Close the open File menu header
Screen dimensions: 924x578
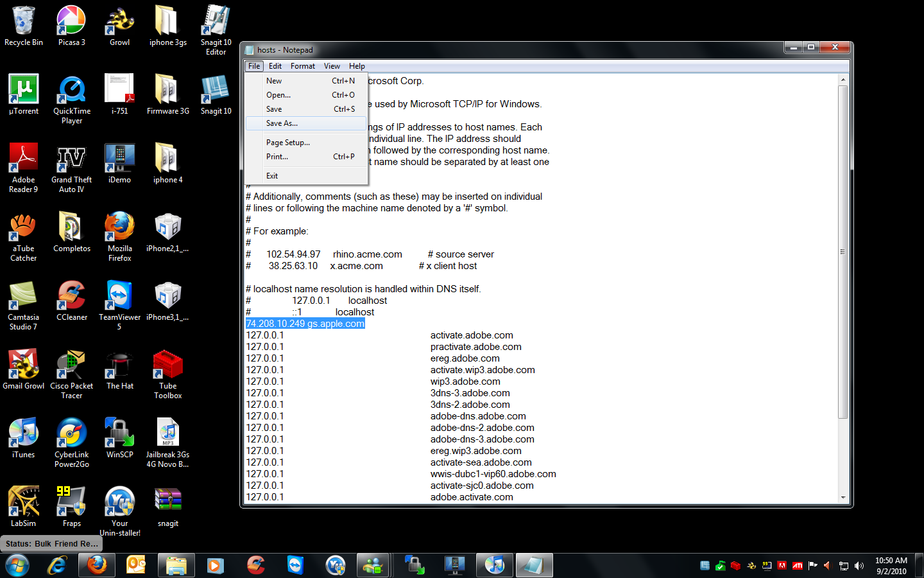point(254,66)
